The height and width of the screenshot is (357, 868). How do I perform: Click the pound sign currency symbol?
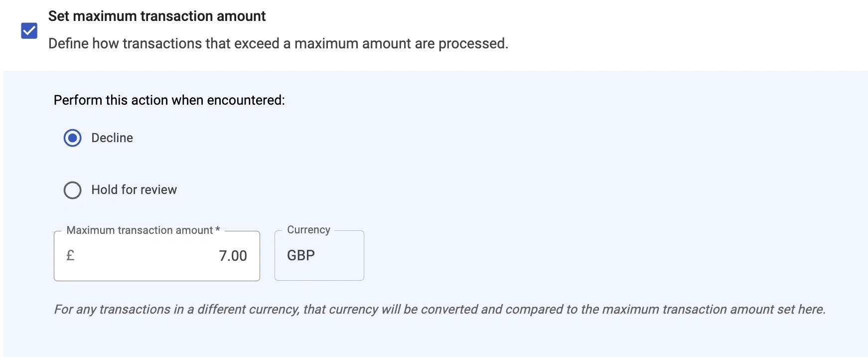(x=70, y=255)
